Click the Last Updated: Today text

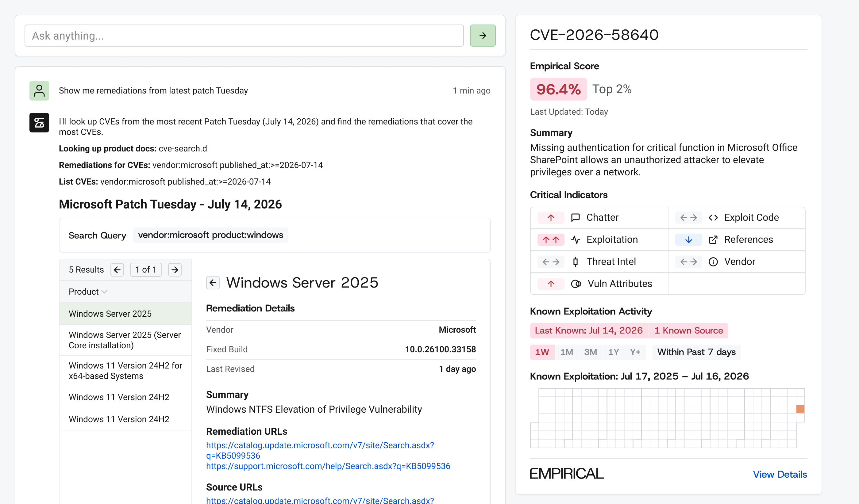pos(569,112)
